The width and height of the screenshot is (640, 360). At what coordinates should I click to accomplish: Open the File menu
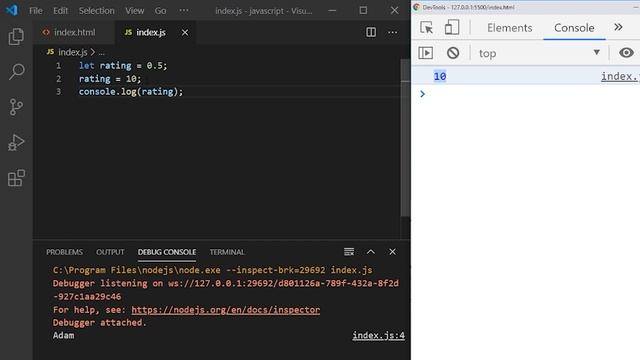click(x=36, y=11)
